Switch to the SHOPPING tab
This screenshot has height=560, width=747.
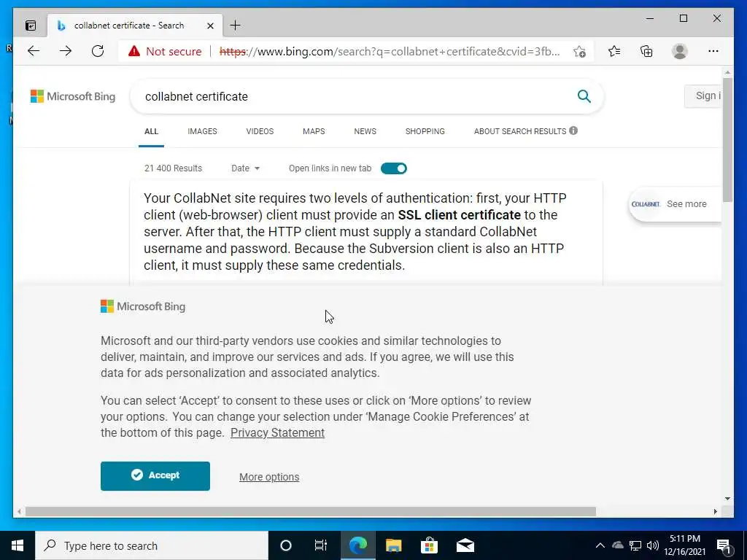pyautogui.click(x=425, y=131)
